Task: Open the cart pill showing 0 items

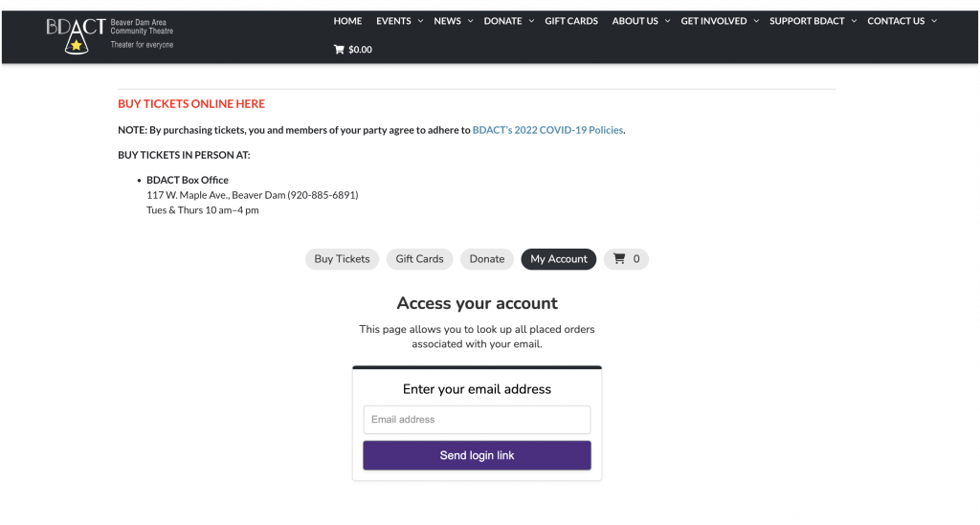Action: click(x=626, y=259)
